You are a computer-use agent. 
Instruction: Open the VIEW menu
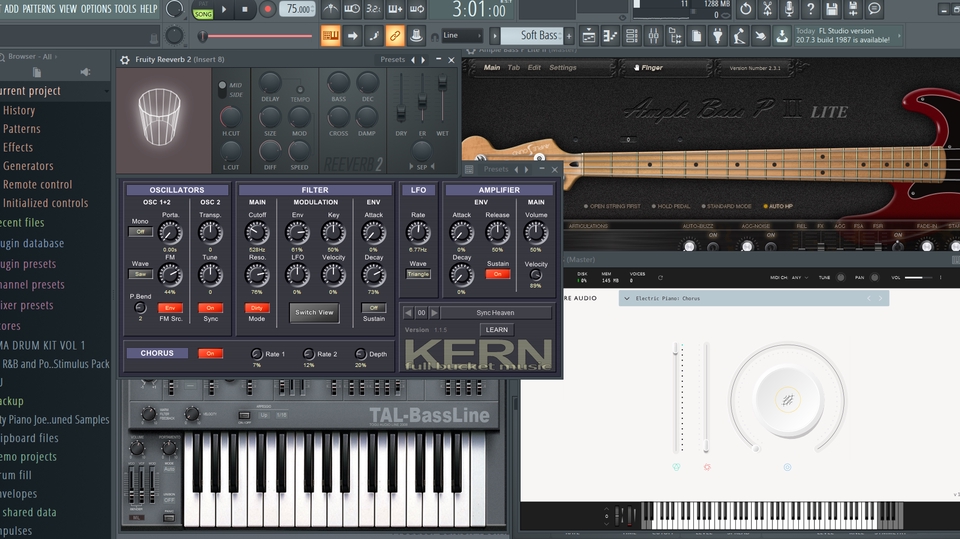[68, 9]
